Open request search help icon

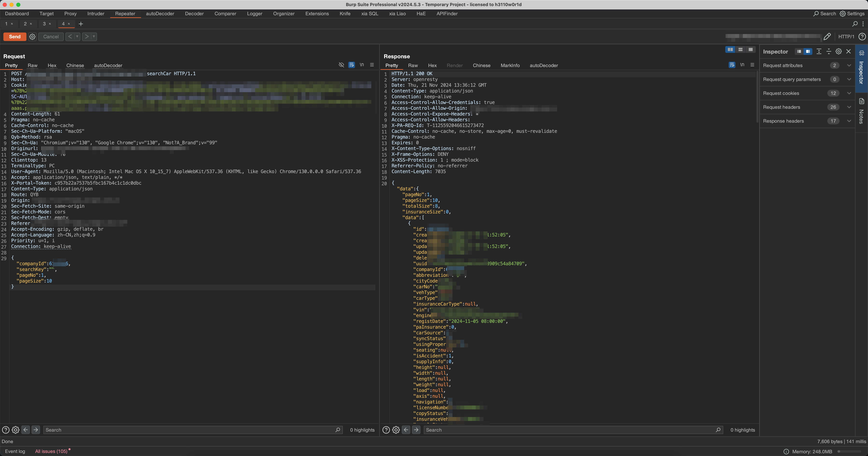(5, 430)
